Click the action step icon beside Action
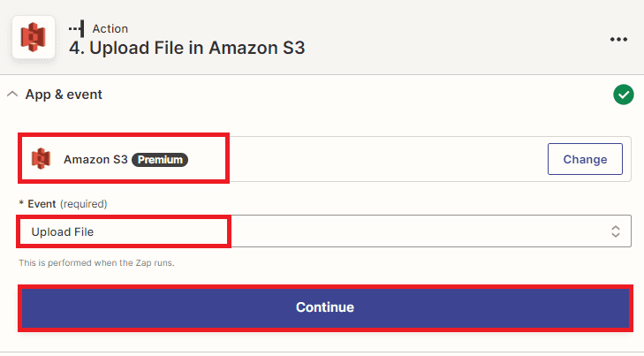644x356 pixels. 77,28
